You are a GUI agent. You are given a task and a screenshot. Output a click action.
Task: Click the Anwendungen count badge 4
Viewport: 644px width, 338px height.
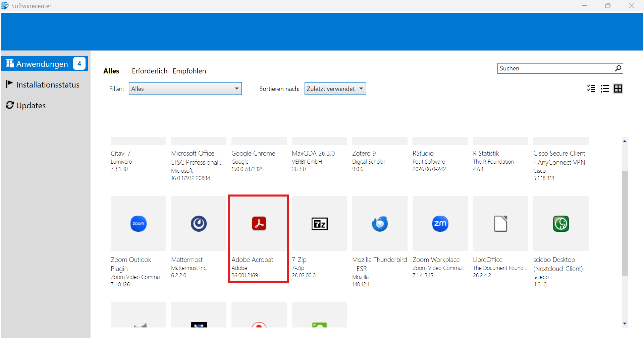(79, 63)
